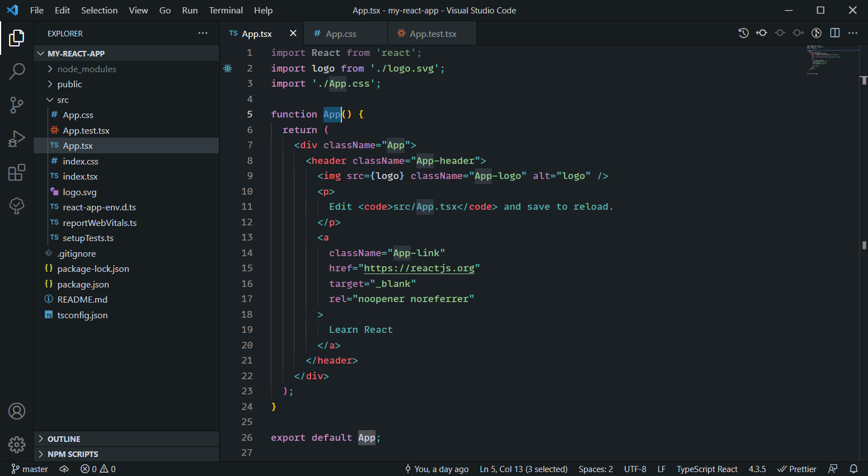Open the Run and Debug view

(x=17, y=138)
